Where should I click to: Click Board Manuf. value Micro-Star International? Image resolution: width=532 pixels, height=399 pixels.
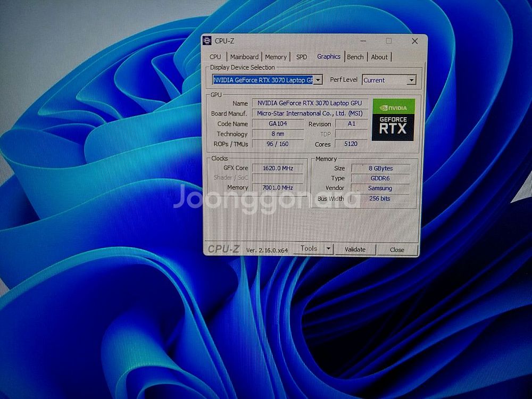tap(310, 113)
